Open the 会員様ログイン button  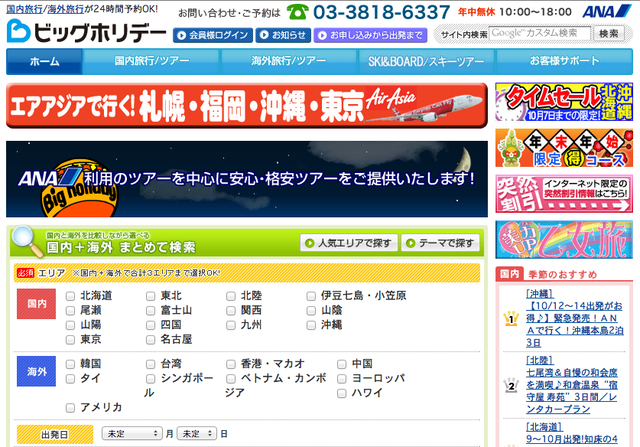click(x=213, y=35)
